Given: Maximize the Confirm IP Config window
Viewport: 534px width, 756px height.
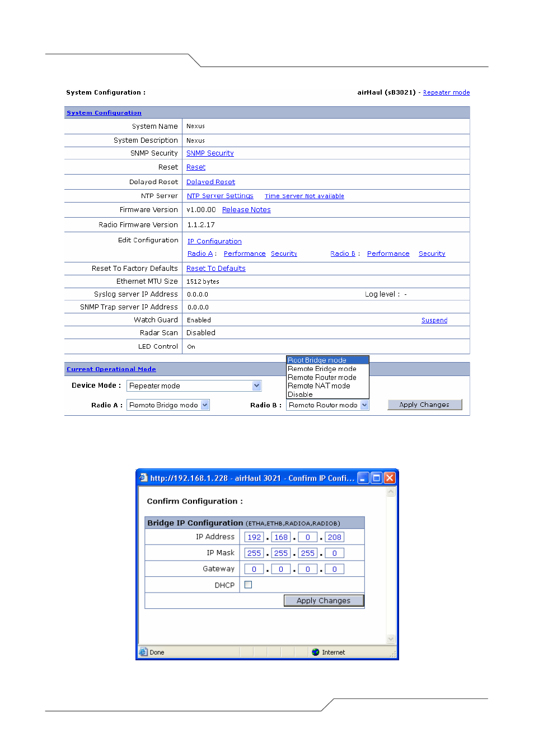Looking at the screenshot, I should click(376, 478).
